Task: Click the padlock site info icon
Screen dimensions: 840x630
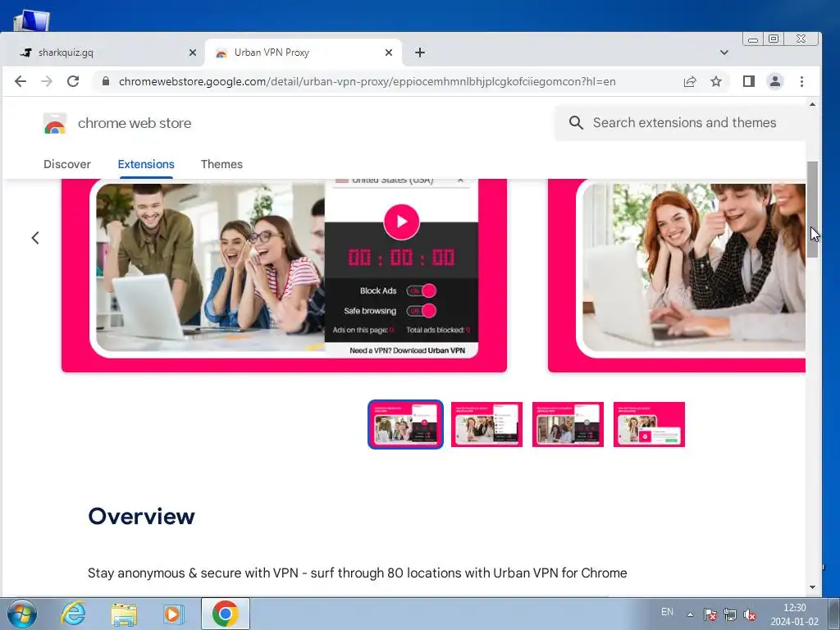Action: 106,81
